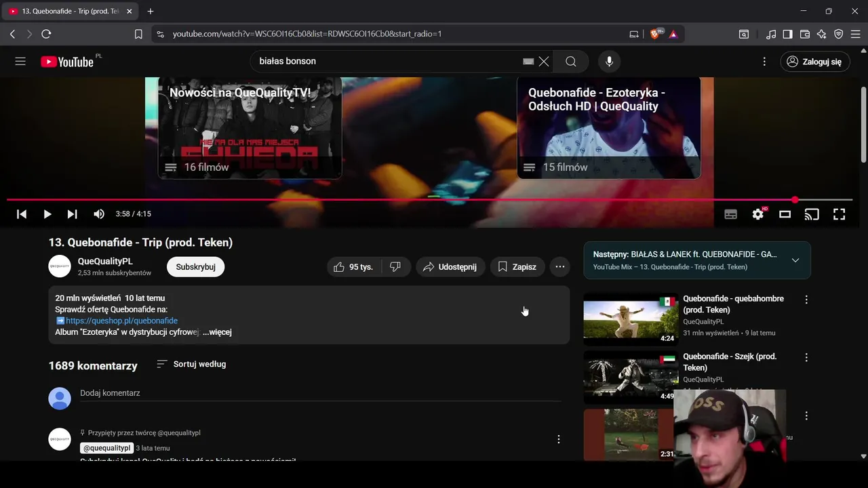This screenshot has height=488, width=868.
Task: Open YouTube settings three-dot menu in header
Action: click(764, 62)
